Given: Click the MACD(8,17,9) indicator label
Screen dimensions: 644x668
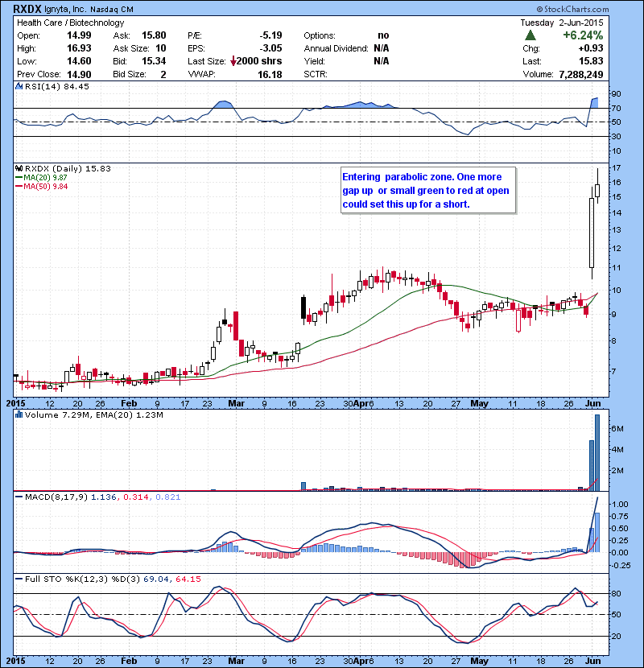Looking at the screenshot, I should 56,497.
